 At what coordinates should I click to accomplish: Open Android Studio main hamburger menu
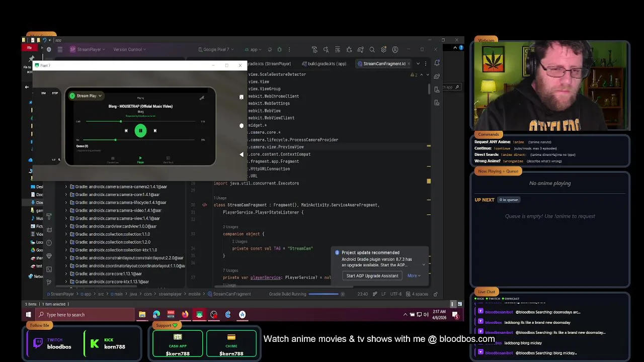click(60, 49)
